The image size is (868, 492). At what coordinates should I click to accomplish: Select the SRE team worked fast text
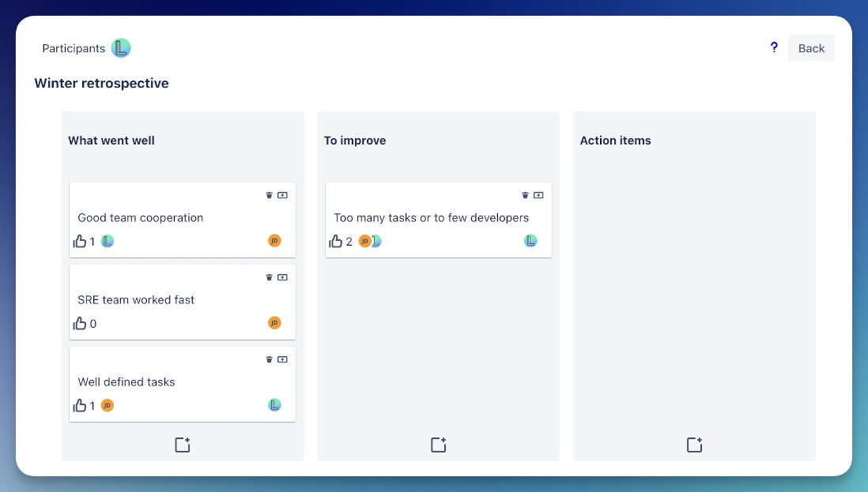(136, 299)
